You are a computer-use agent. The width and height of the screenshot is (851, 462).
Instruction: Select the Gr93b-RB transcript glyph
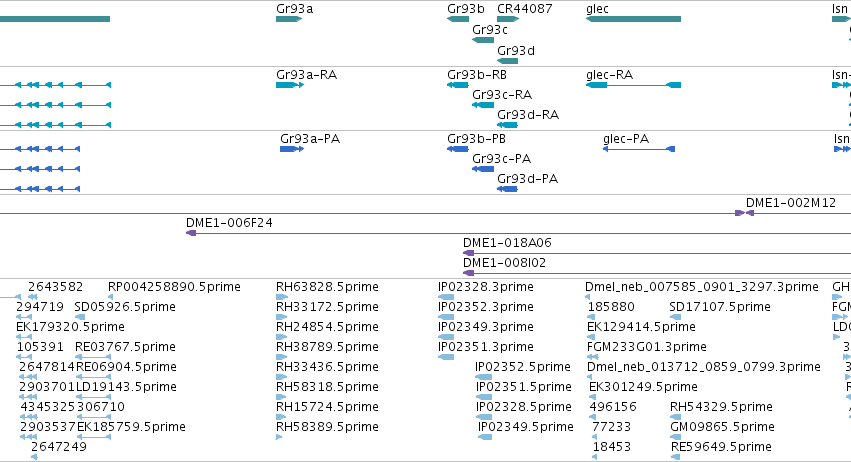point(458,85)
